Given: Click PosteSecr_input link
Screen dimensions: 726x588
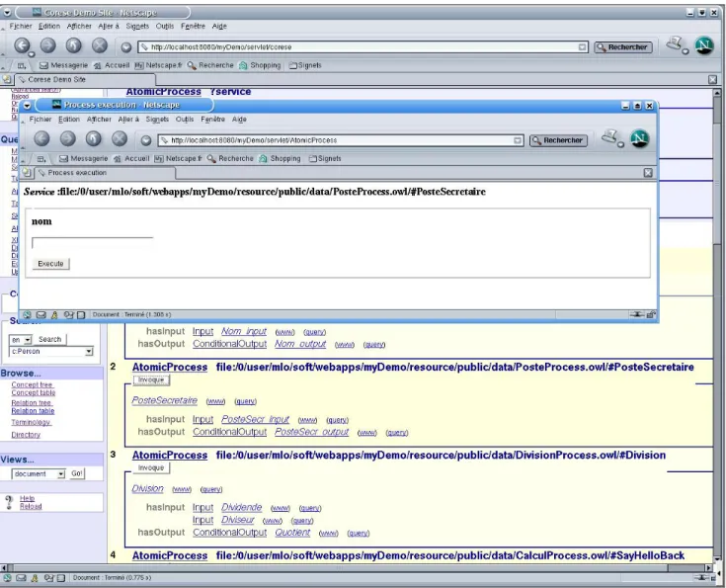Looking at the screenshot, I should (x=255, y=419).
